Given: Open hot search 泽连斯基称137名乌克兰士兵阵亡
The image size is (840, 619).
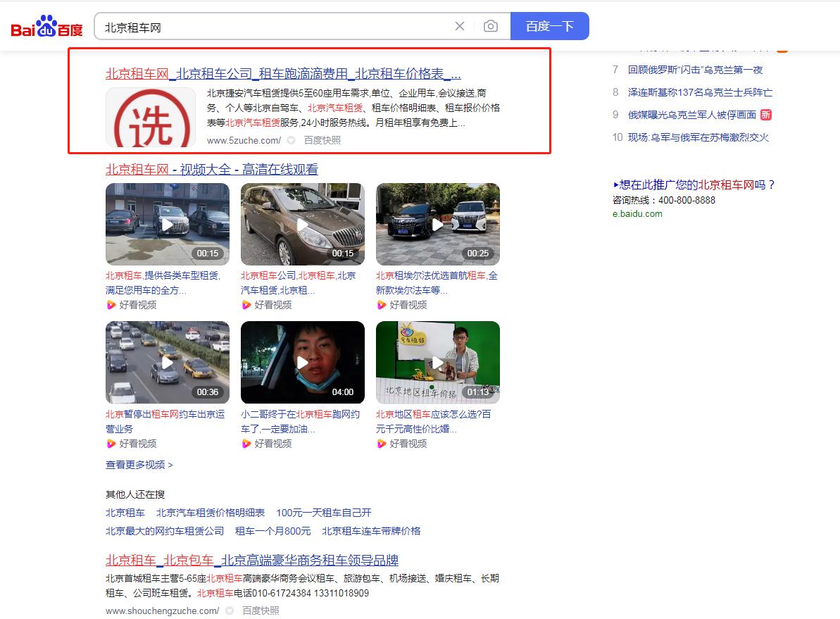Looking at the screenshot, I should (x=700, y=92).
